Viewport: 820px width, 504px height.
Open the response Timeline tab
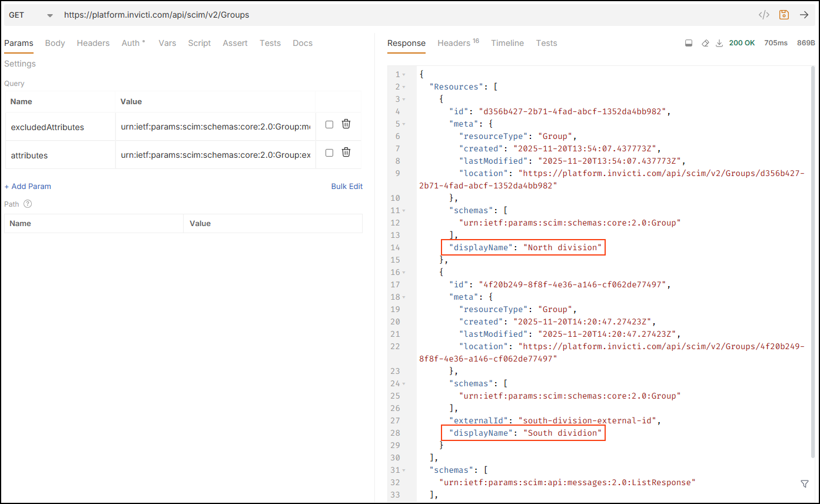point(507,43)
